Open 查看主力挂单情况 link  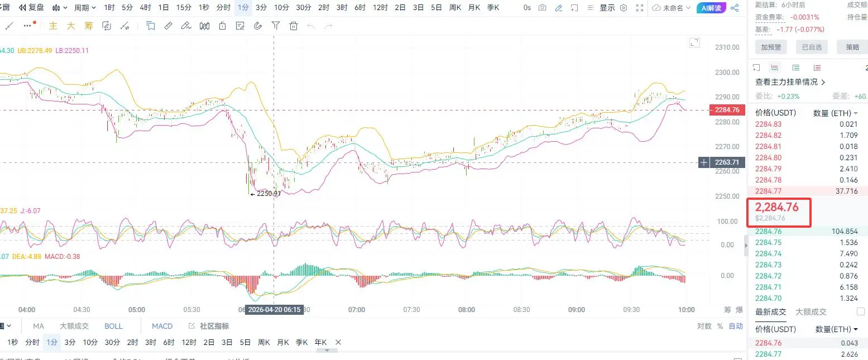790,82
